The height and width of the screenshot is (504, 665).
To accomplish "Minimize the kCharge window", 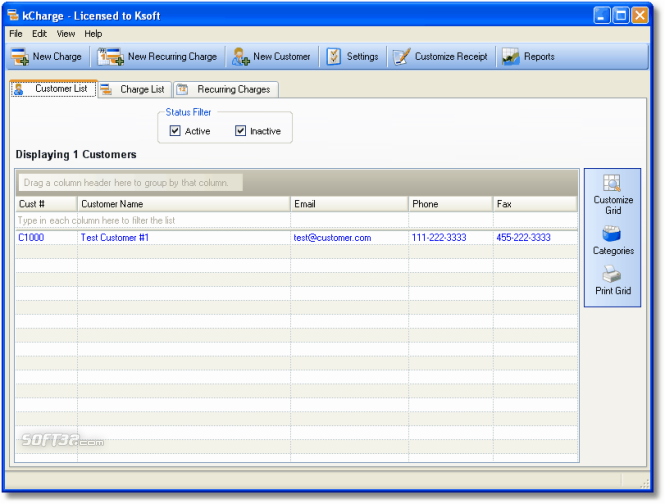I will pos(601,16).
